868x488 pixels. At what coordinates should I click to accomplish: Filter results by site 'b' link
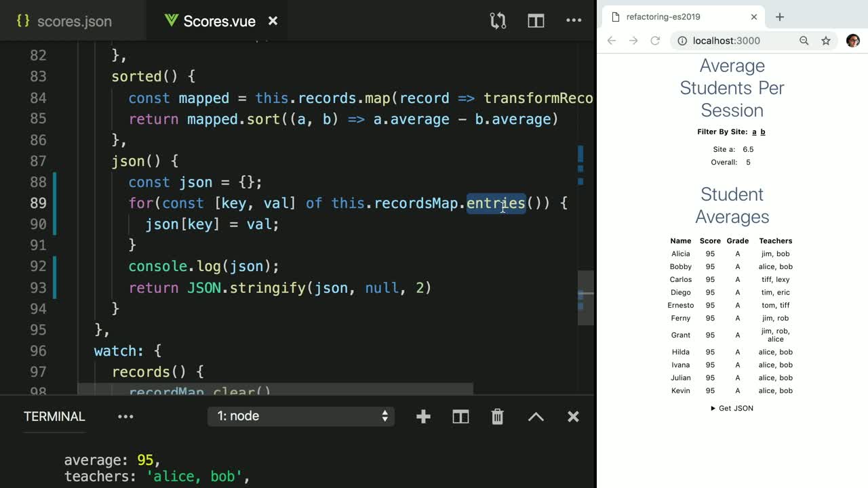point(762,131)
